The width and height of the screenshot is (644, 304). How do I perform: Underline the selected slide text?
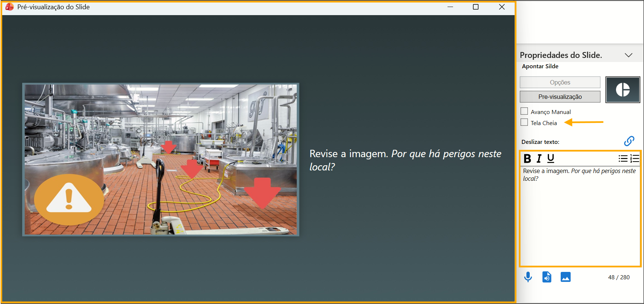(x=551, y=159)
